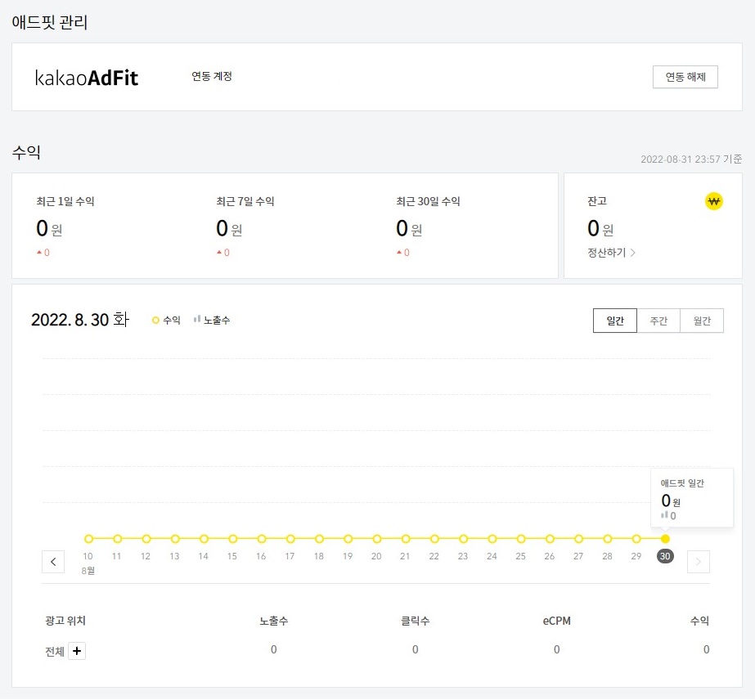Click the 연동 해제 button
The width and height of the screenshot is (755, 700).
[685, 77]
